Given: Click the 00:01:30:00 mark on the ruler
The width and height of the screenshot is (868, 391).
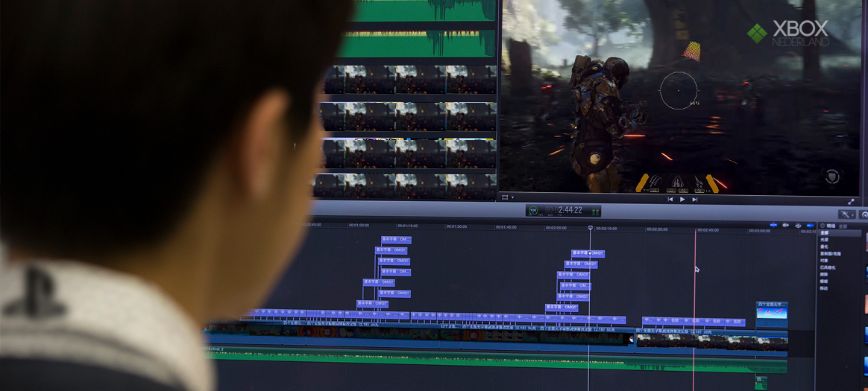Looking at the screenshot, I should click(456, 226).
